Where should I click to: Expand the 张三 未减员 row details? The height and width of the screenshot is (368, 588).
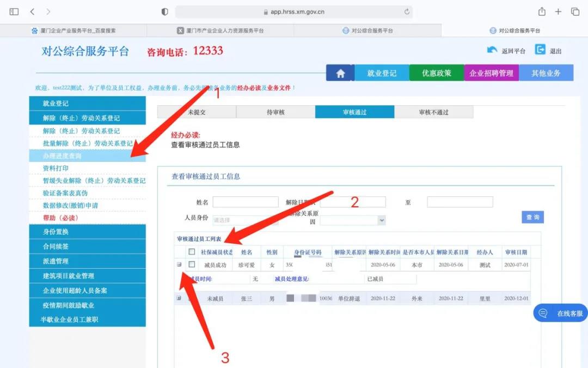tap(179, 298)
